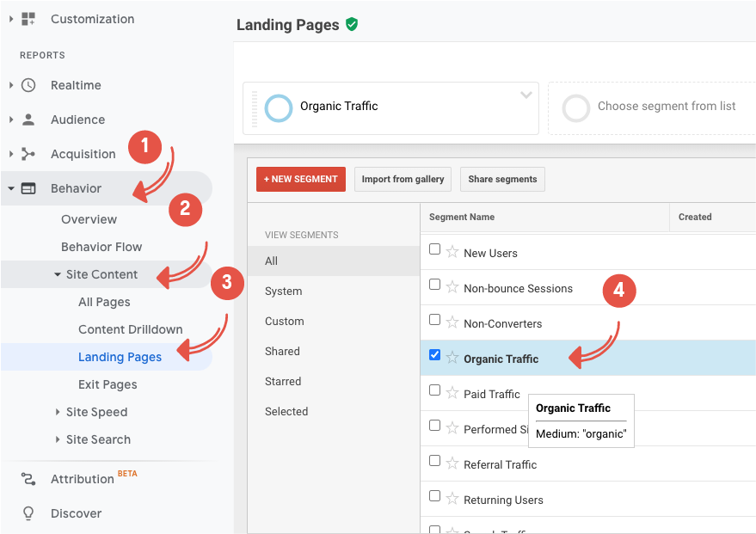
Task: Star the Organic Traffic segment
Action: click(x=452, y=358)
